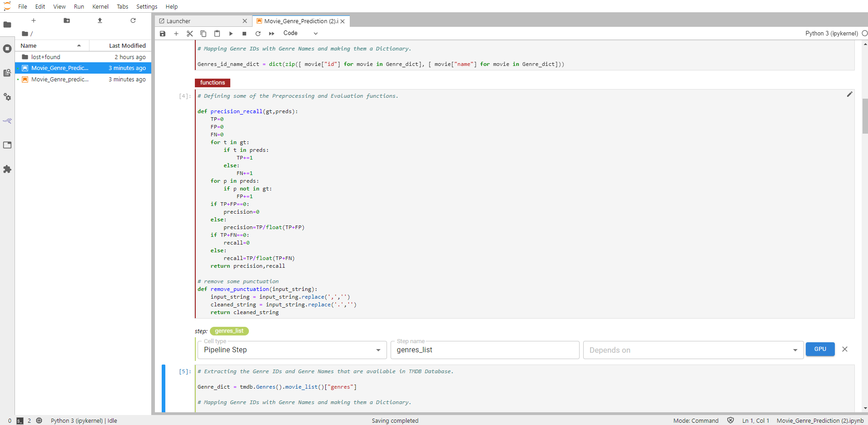Click the notebook vertical scrollbar thumb
The height and width of the screenshot is (425, 868).
pos(865,116)
